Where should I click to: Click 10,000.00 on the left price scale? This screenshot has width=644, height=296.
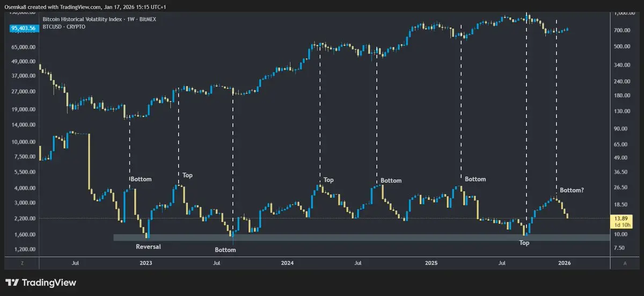point(23,142)
